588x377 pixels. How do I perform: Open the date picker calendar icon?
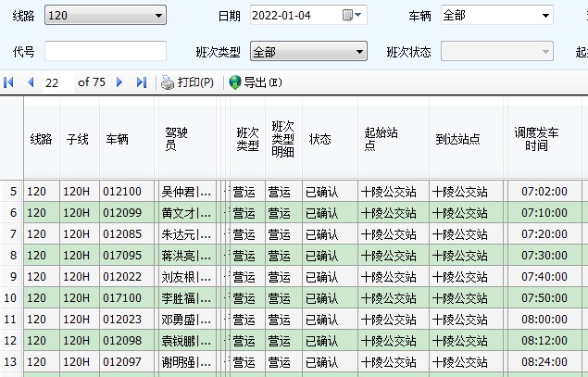click(348, 15)
